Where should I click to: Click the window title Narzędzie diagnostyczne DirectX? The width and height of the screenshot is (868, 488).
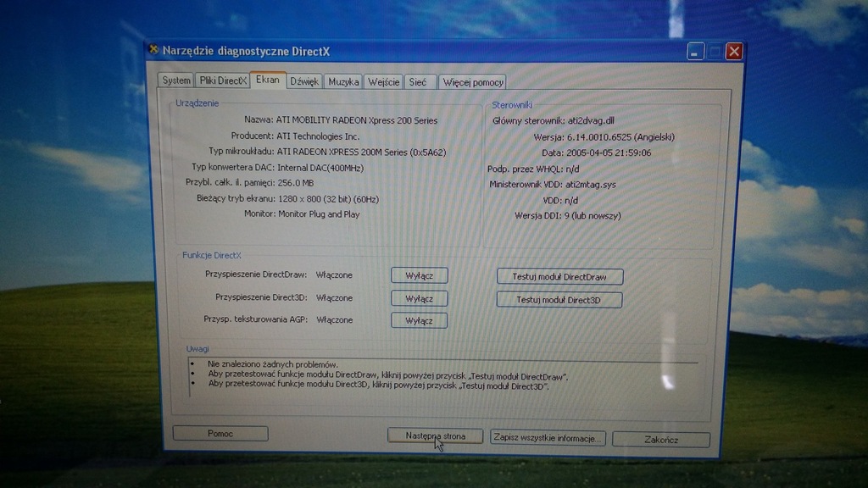pyautogui.click(x=246, y=52)
